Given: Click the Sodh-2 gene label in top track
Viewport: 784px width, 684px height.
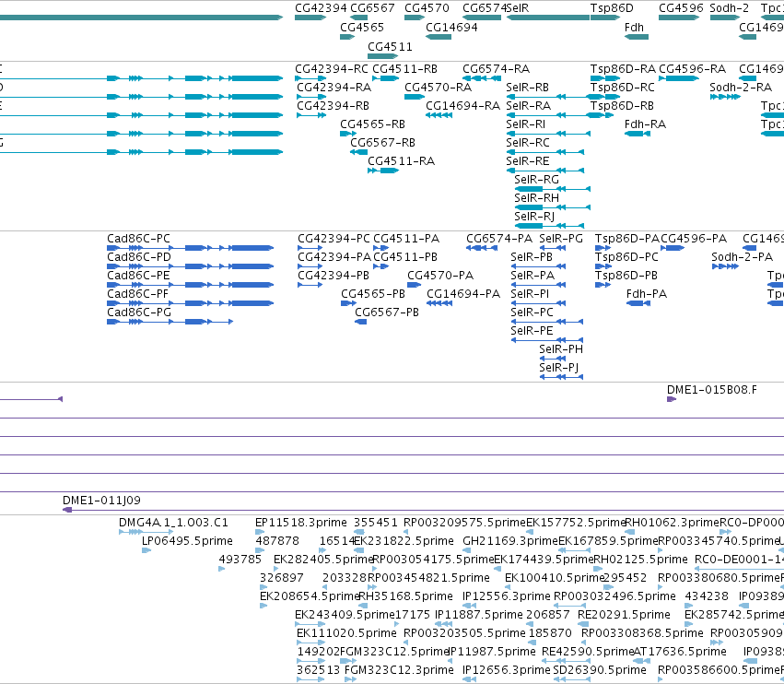Looking at the screenshot, I should (x=729, y=8).
